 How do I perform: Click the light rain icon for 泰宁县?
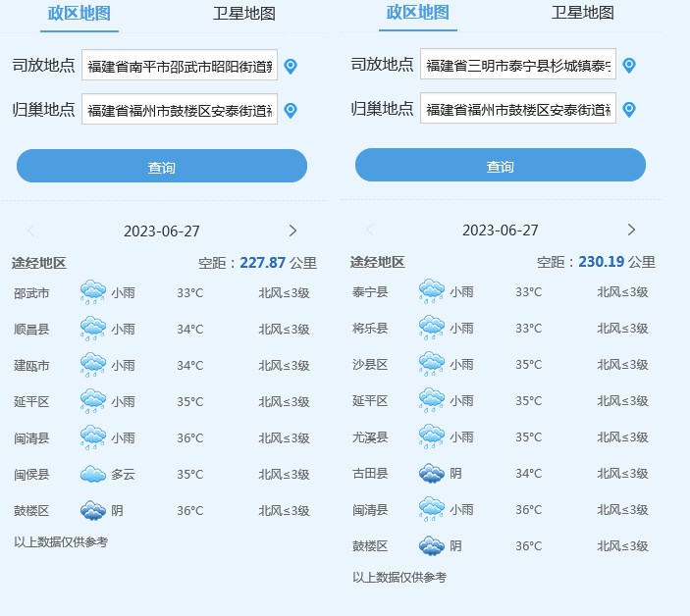pyautogui.click(x=432, y=291)
